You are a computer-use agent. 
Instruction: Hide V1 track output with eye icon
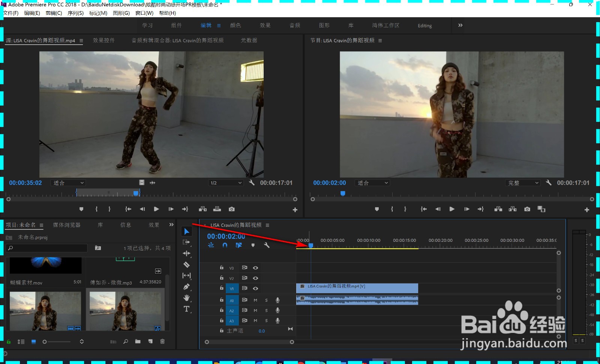(x=255, y=289)
